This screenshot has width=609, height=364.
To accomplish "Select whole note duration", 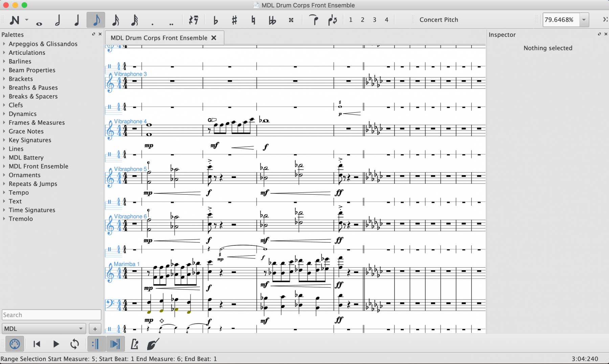I will (39, 24).
